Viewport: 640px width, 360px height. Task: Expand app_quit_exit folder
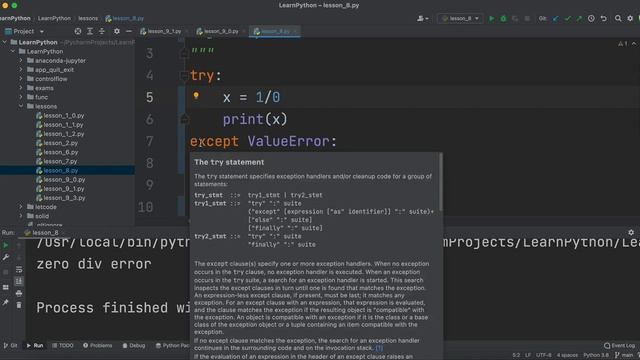[x=21, y=69]
